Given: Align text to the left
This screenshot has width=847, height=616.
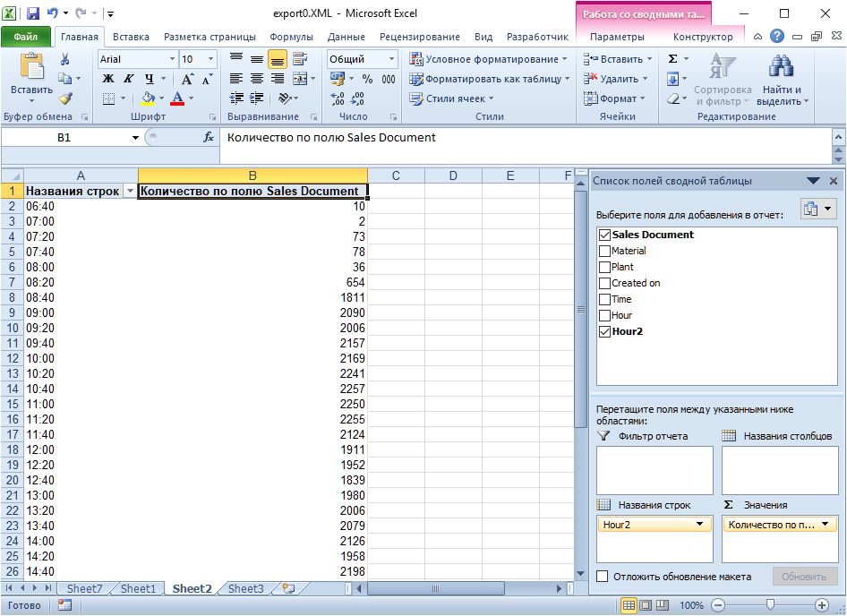Looking at the screenshot, I should (x=236, y=79).
